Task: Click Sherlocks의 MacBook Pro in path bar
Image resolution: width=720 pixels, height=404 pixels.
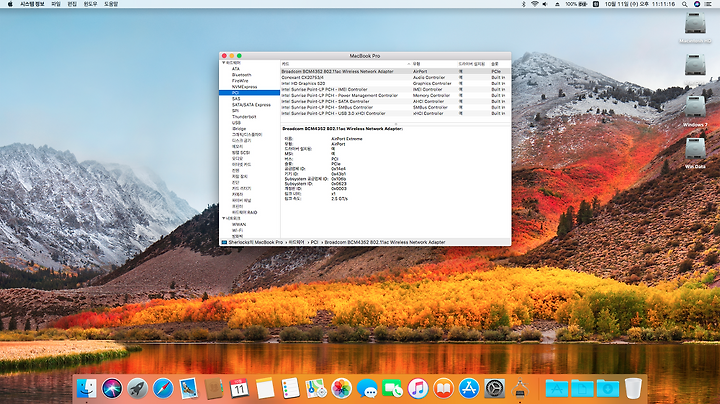Action: (x=255, y=242)
